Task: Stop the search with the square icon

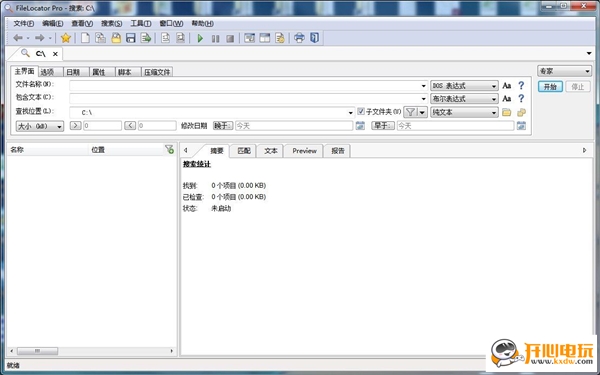Action: pos(230,38)
